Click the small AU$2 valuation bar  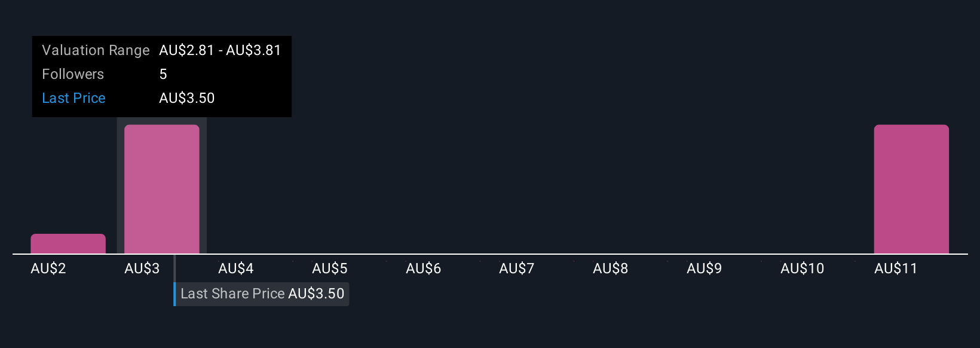[68, 244]
